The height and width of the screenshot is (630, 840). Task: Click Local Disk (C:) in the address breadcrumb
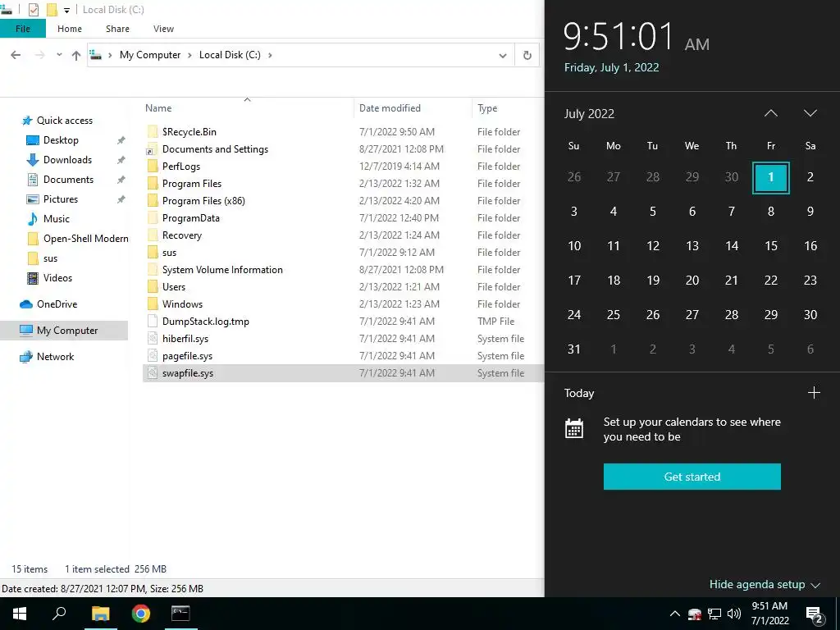point(230,55)
